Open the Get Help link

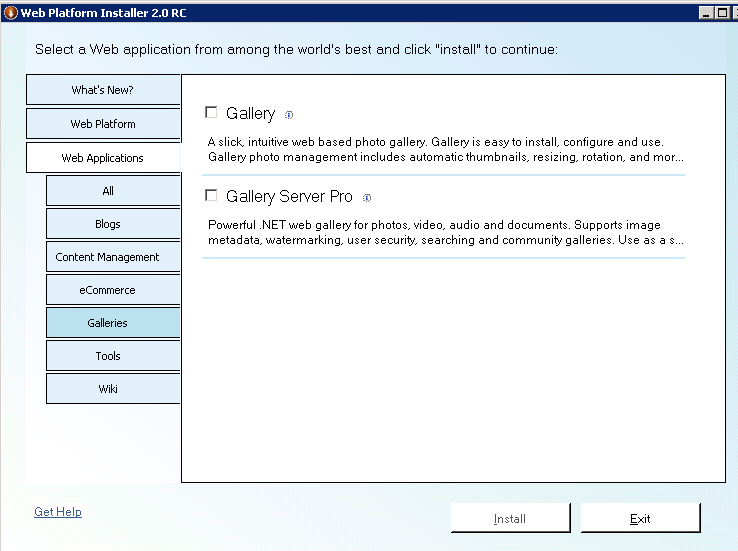tap(58, 511)
